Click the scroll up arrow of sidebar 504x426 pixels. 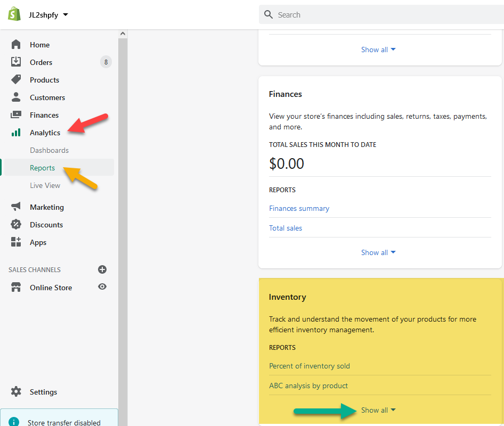123,34
